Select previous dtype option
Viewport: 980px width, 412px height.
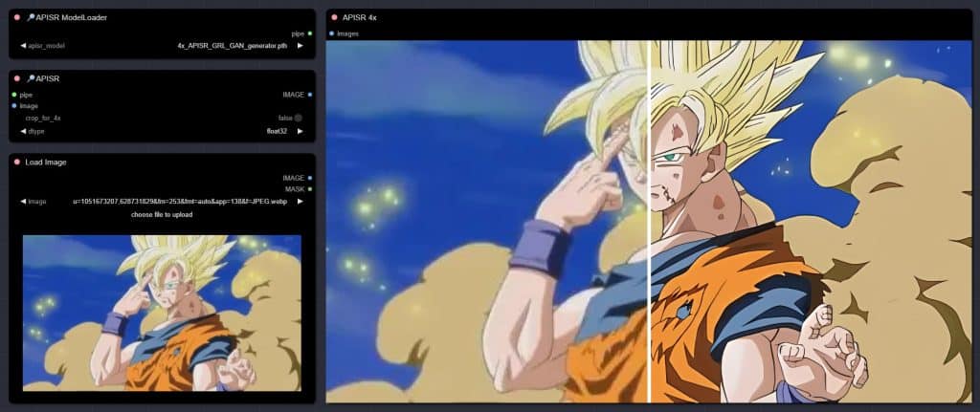tap(23, 131)
